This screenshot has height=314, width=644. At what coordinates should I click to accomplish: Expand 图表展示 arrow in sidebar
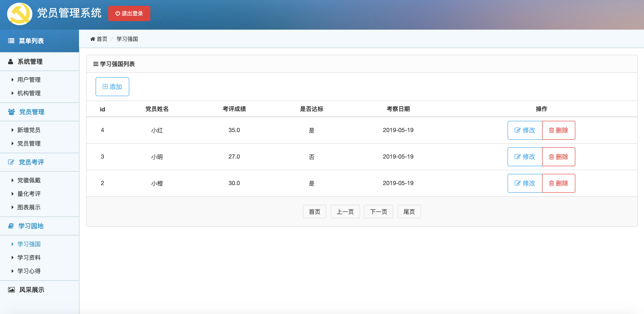coord(13,207)
